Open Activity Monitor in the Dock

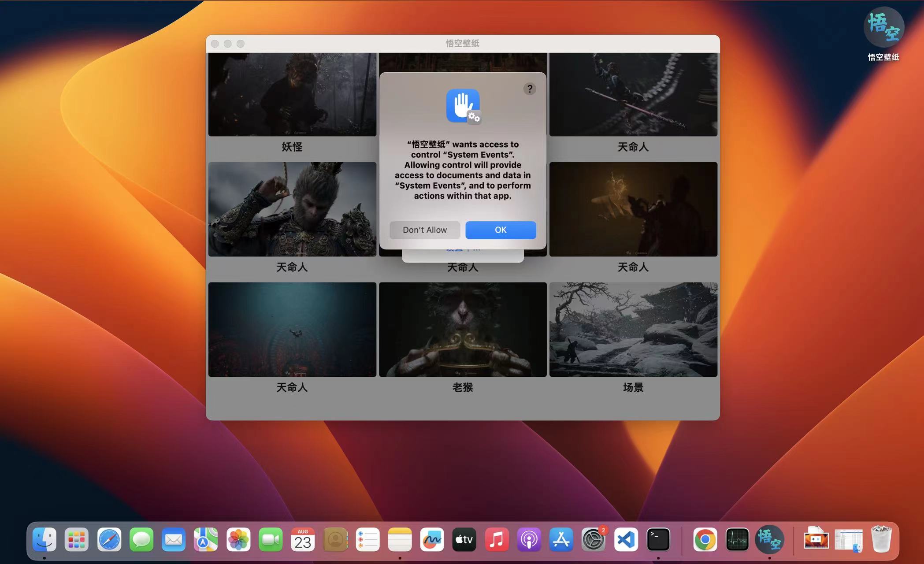point(737,540)
